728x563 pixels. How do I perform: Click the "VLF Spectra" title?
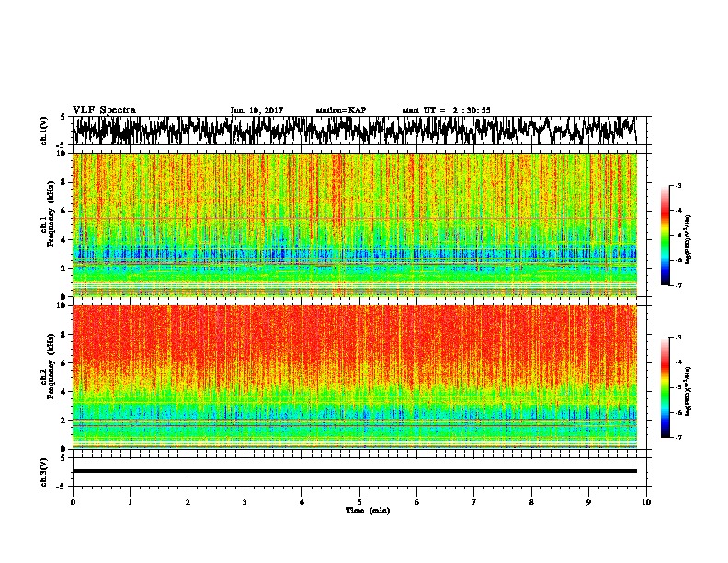click(104, 110)
